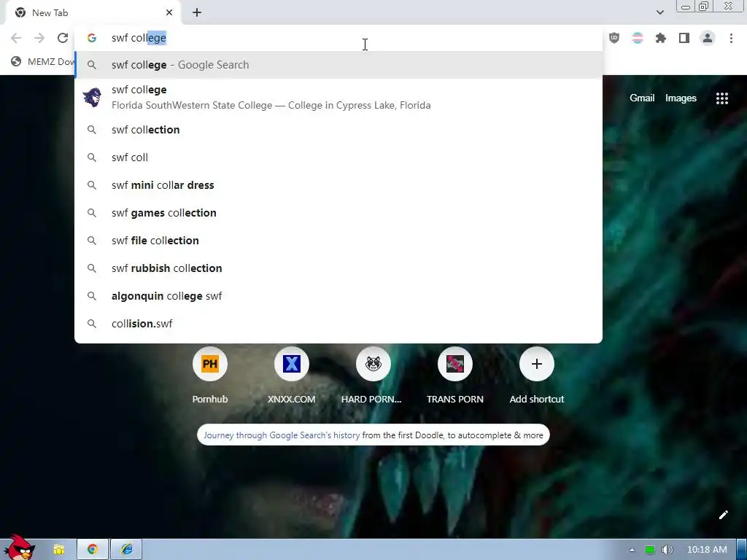Select Florida SouthWestern State College suggestion
Image resolution: width=747 pixels, height=560 pixels.
[x=338, y=97]
